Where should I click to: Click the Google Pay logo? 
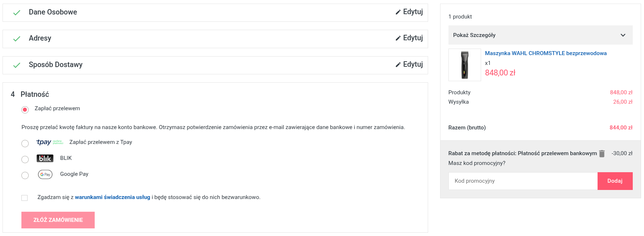tap(45, 174)
